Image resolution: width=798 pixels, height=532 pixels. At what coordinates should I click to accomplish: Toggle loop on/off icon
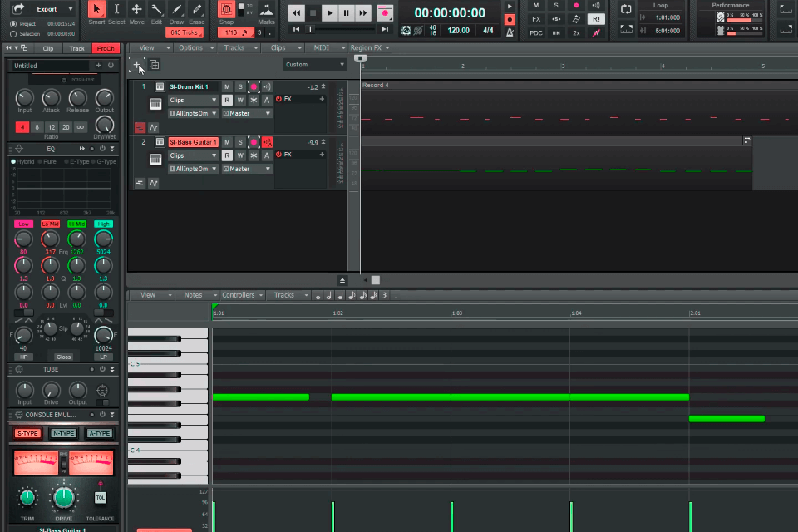pyautogui.click(x=626, y=9)
